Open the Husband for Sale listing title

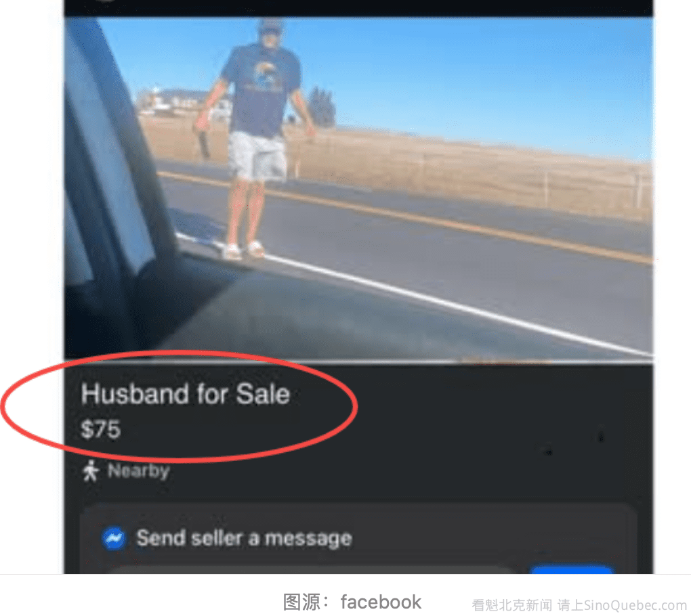coord(186,394)
